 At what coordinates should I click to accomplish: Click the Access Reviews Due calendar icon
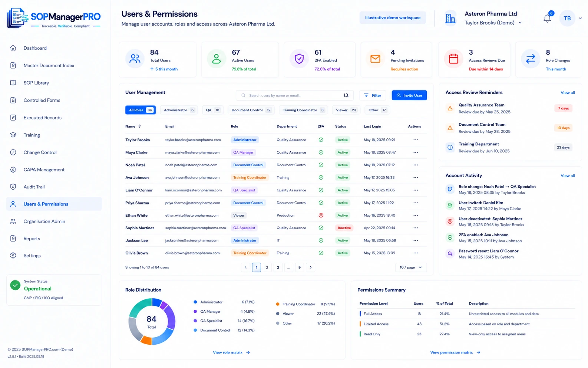pos(453,59)
